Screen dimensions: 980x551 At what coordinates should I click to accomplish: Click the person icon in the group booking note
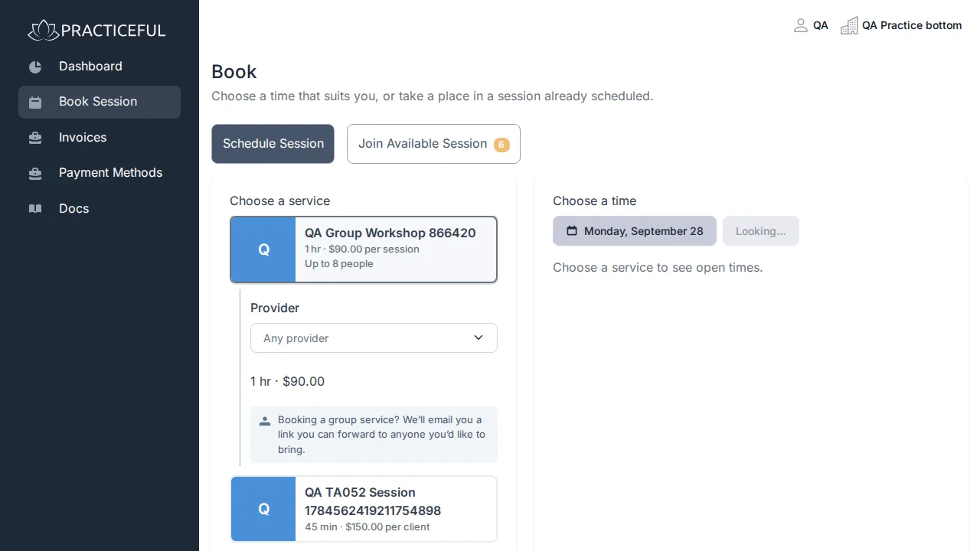[265, 421]
